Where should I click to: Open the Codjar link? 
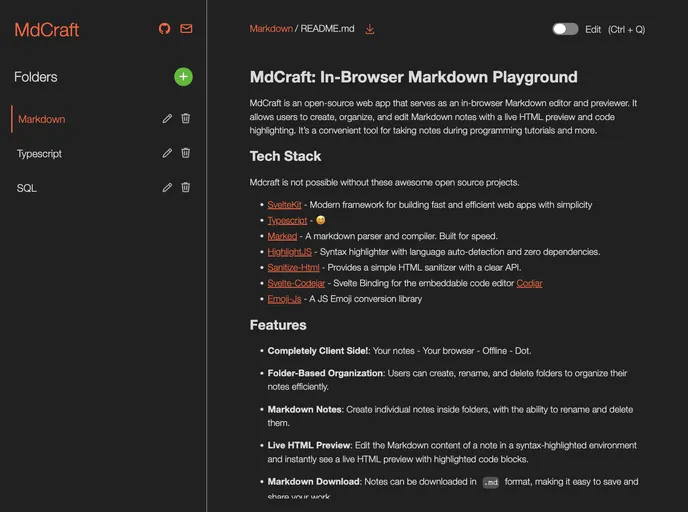click(x=529, y=283)
